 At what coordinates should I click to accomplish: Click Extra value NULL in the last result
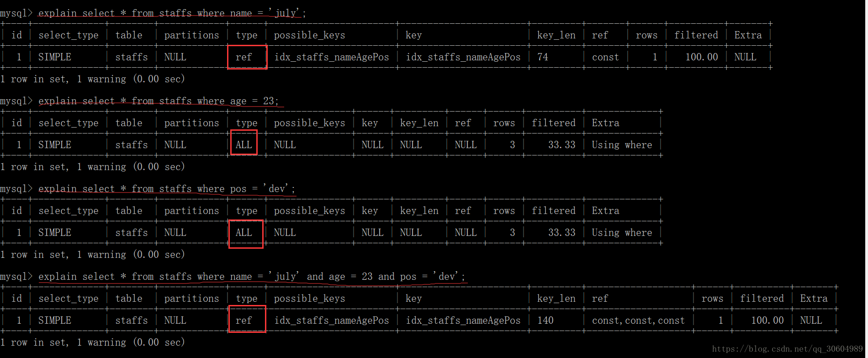click(x=811, y=320)
